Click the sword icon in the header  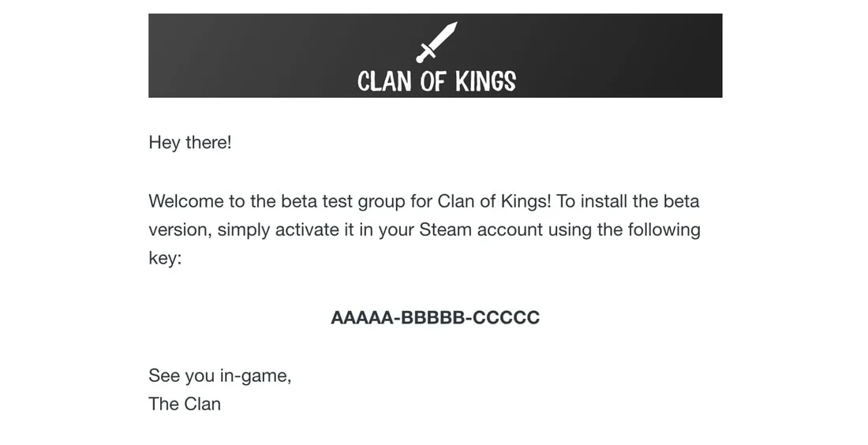[x=436, y=42]
